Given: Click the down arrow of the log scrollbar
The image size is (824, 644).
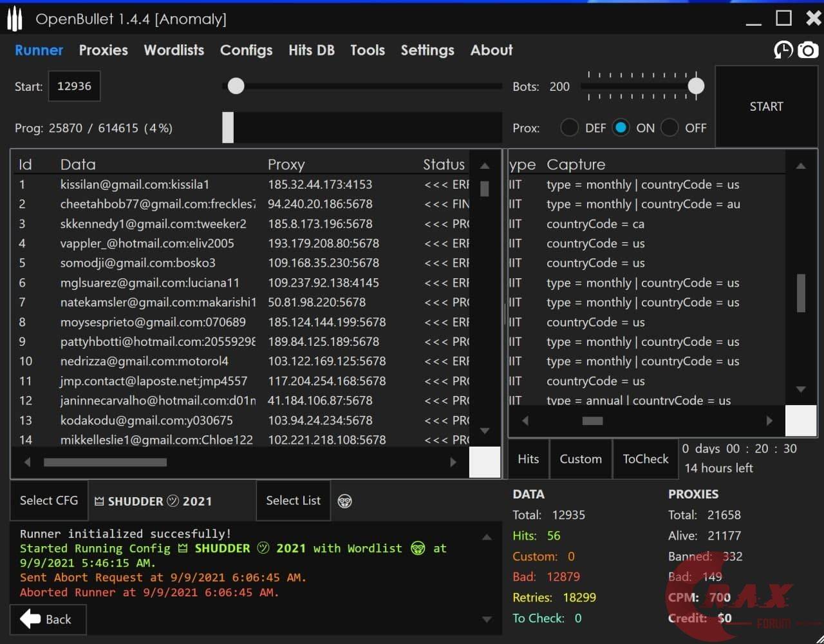Looking at the screenshot, I should click(487, 620).
